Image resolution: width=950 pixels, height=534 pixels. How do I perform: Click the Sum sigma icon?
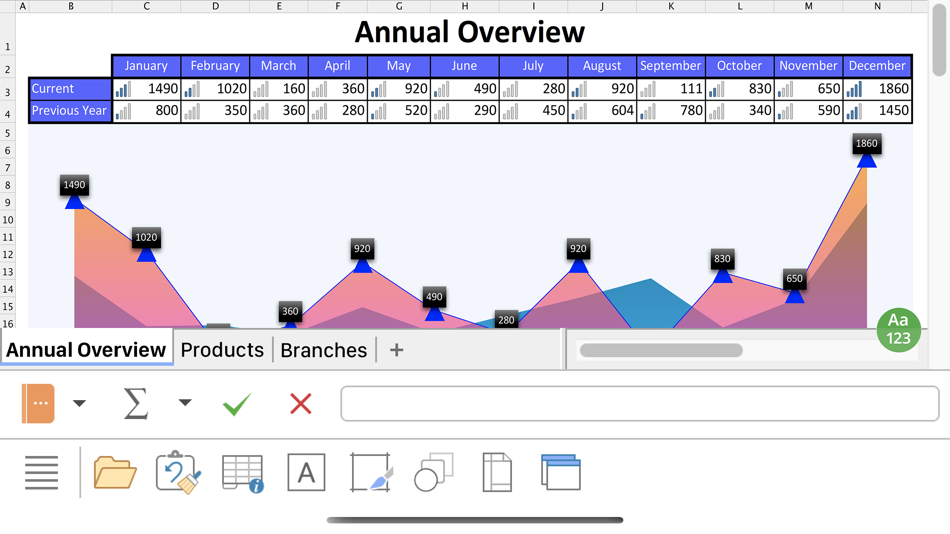pyautogui.click(x=136, y=404)
